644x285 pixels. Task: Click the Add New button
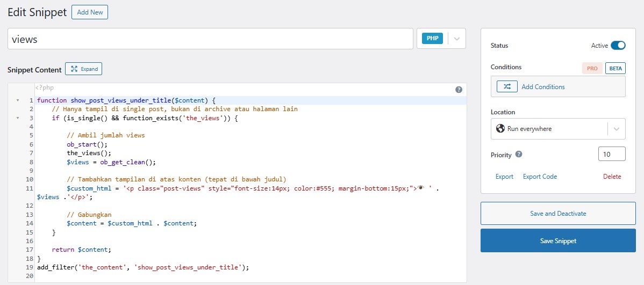(90, 12)
